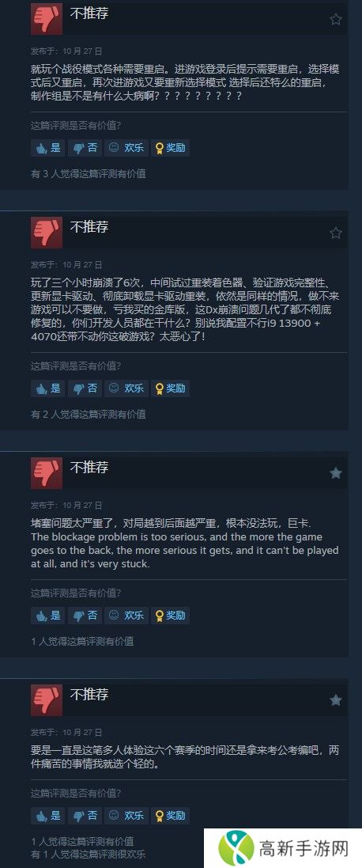Click thumbs-down icon of fourth review
Screen dimensions: 362x868
[47, 699]
